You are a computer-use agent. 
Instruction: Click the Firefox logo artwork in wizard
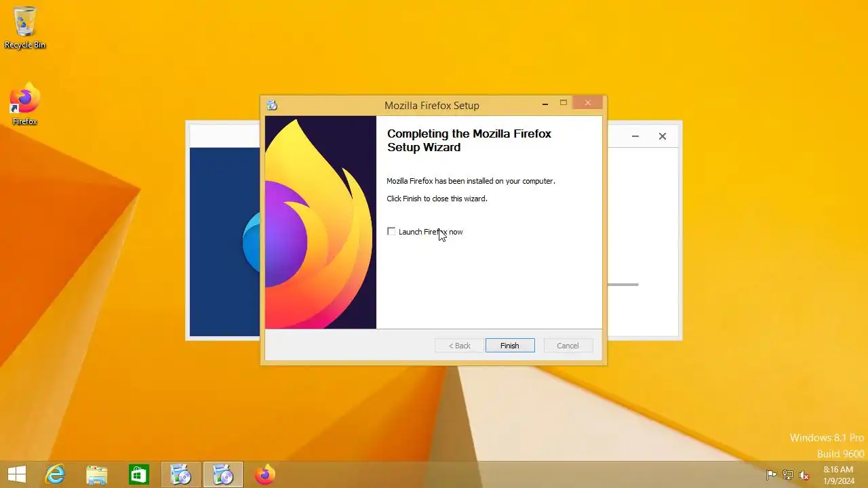coord(321,222)
